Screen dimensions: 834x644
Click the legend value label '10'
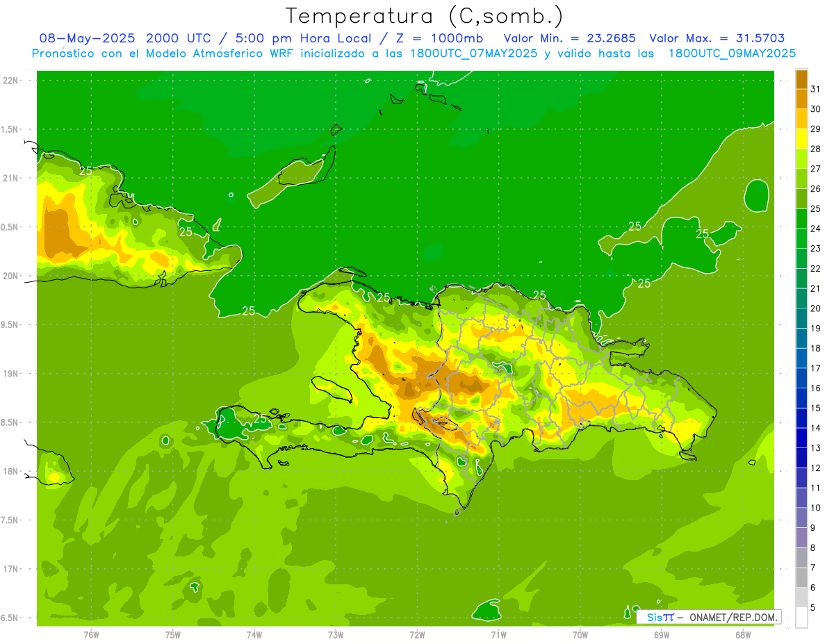816,508
